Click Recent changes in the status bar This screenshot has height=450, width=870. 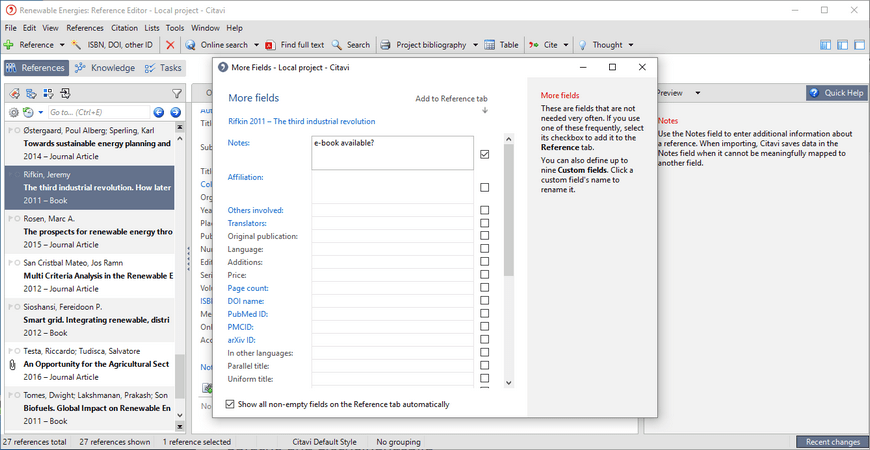point(832,442)
